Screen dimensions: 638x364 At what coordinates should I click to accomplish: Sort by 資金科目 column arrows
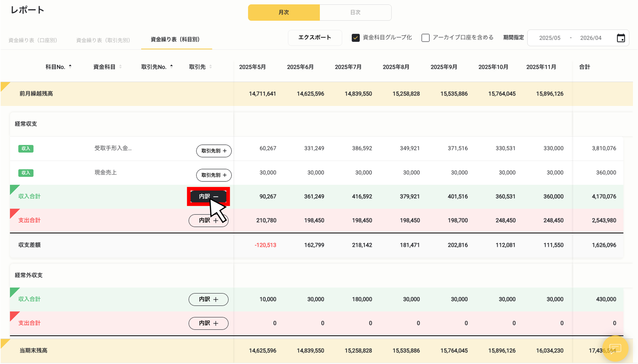120,67
